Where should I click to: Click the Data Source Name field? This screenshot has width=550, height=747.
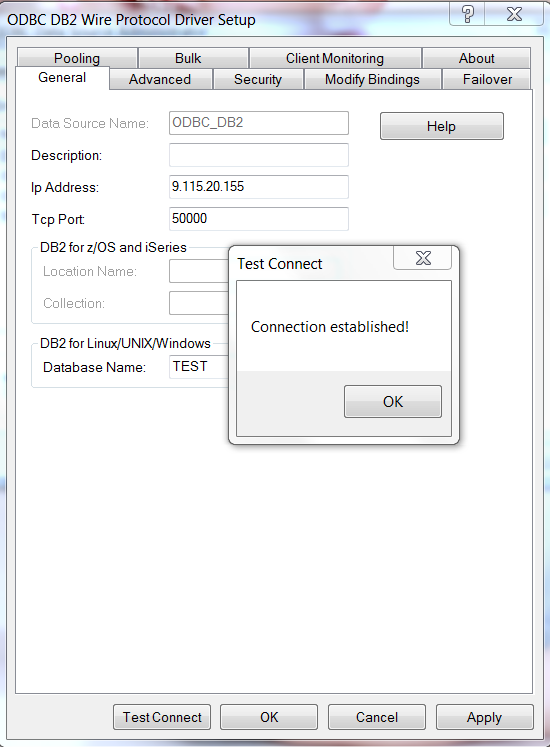click(x=259, y=123)
